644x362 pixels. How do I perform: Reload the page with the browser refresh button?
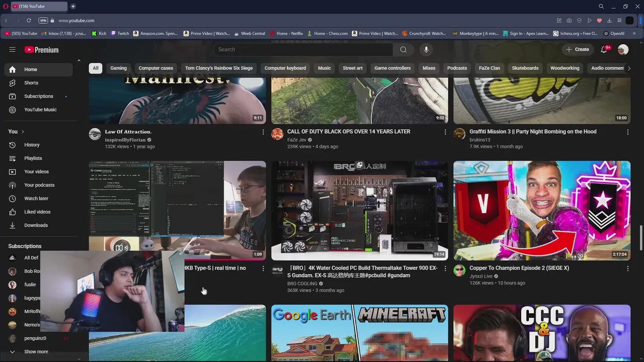click(x=29, y=21)
